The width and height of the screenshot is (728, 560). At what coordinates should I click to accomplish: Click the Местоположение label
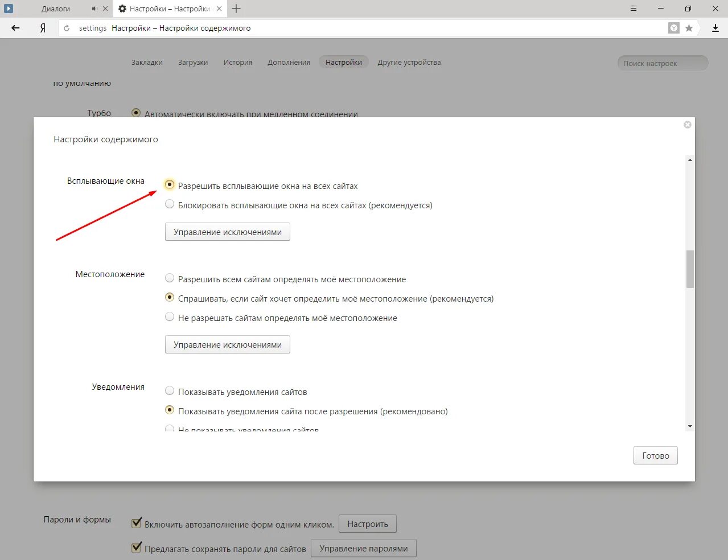pos(110,274)
